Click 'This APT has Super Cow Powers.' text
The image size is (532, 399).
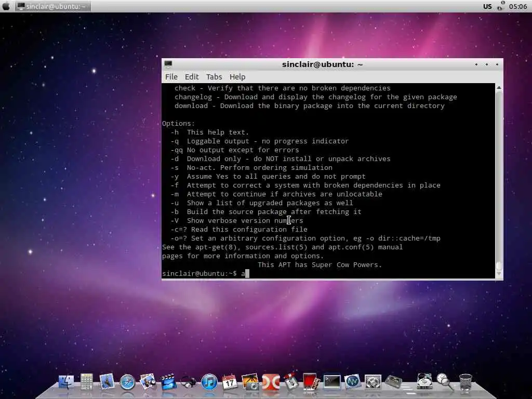tap(320, 264)
